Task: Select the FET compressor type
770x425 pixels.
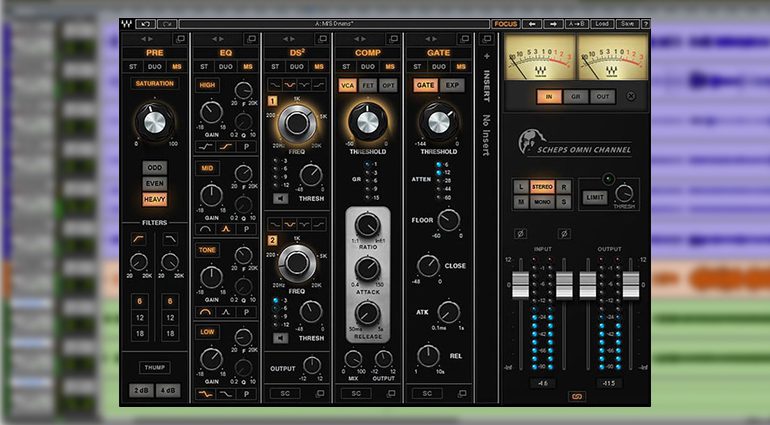Action: click(x=368, y=85)
